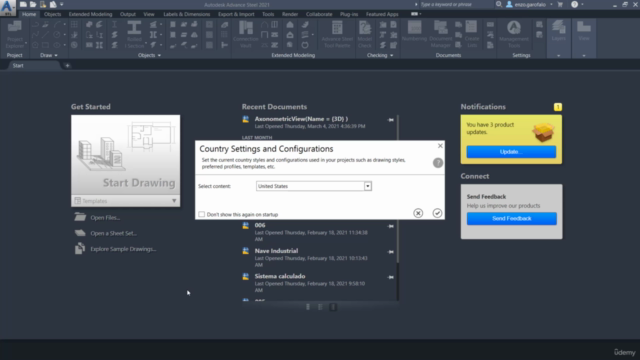Screen dimensions: 640x360
Task: Open the Render ribbon tab
Action: click(290, 14)
